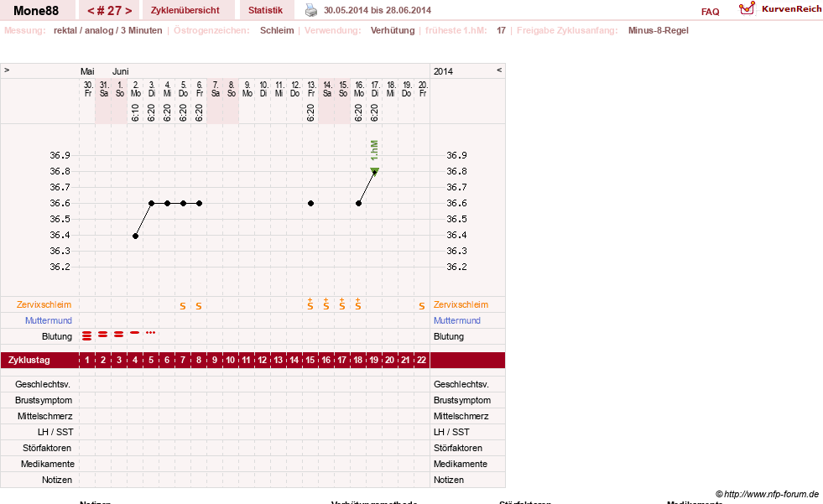Click the S+ mucus symbol on day 17
Viewport: 823px width, 504px height.
pos(341,304)
